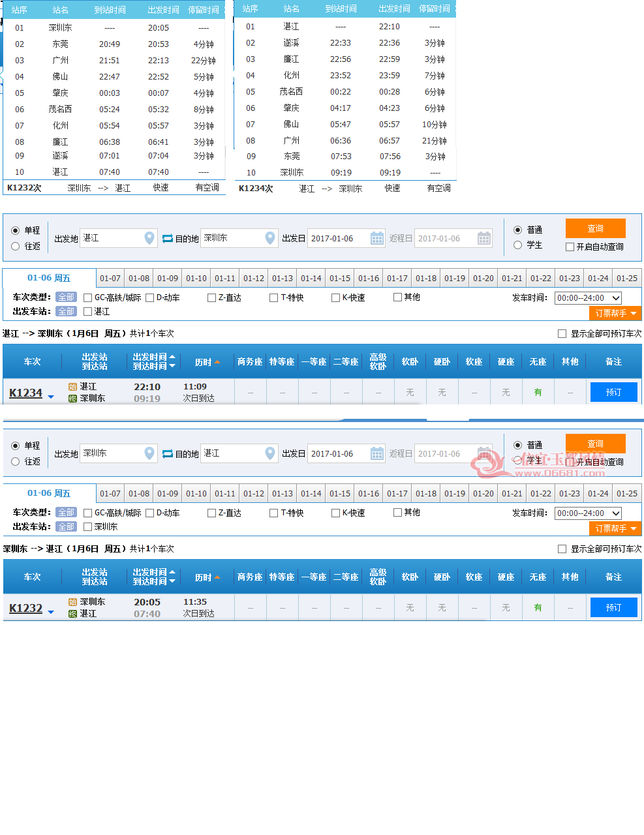Click the terminal station icon beside 深圳东 in the K1234 row
The image size is (644, 835).
pyautogui.click(x=72, y=399)
